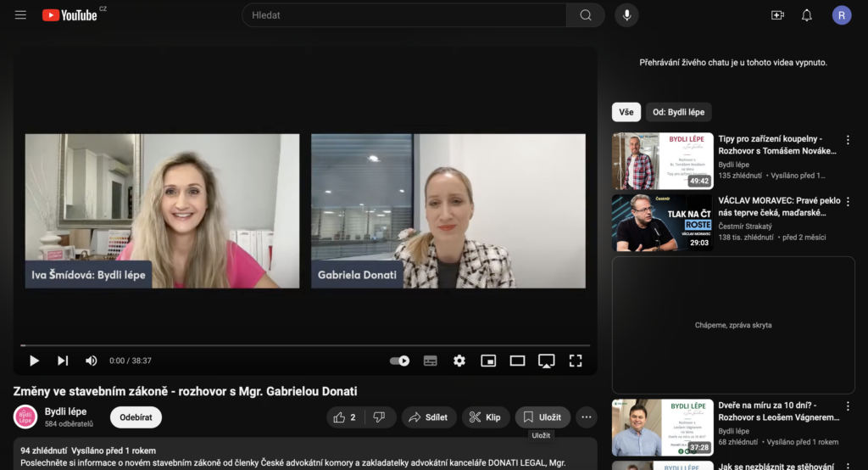Open options for Tipy pro zařízení koupelny video
This screenshot has height=470, width=868.
848,140
